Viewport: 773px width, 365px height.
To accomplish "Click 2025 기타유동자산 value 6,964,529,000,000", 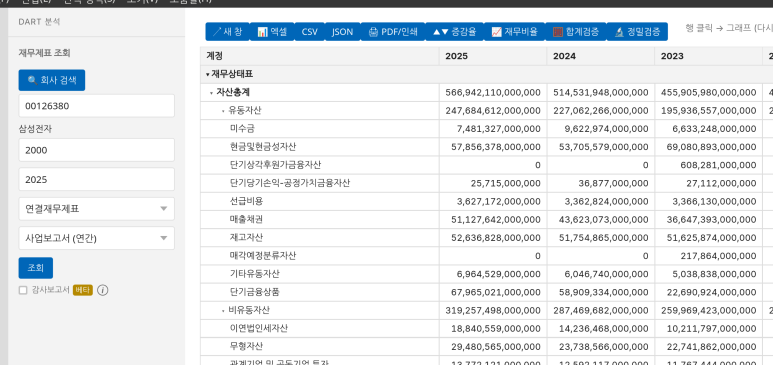I will (499, 274).
